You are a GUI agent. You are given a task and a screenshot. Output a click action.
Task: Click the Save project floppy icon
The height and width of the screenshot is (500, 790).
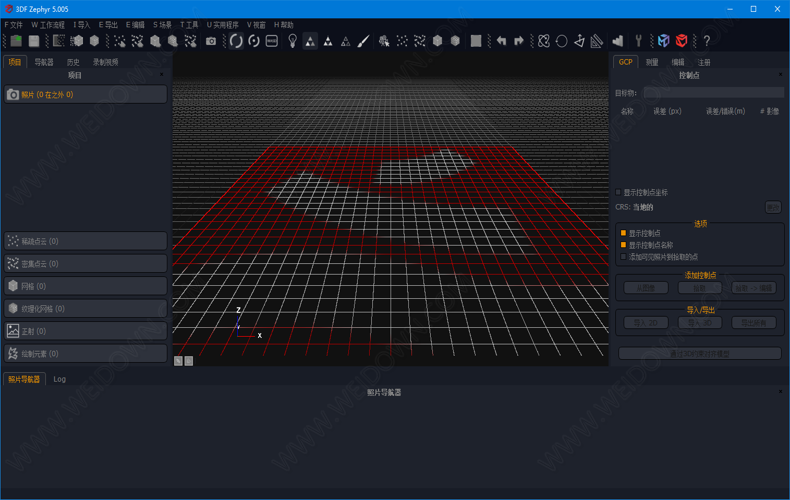click(34, 41)
